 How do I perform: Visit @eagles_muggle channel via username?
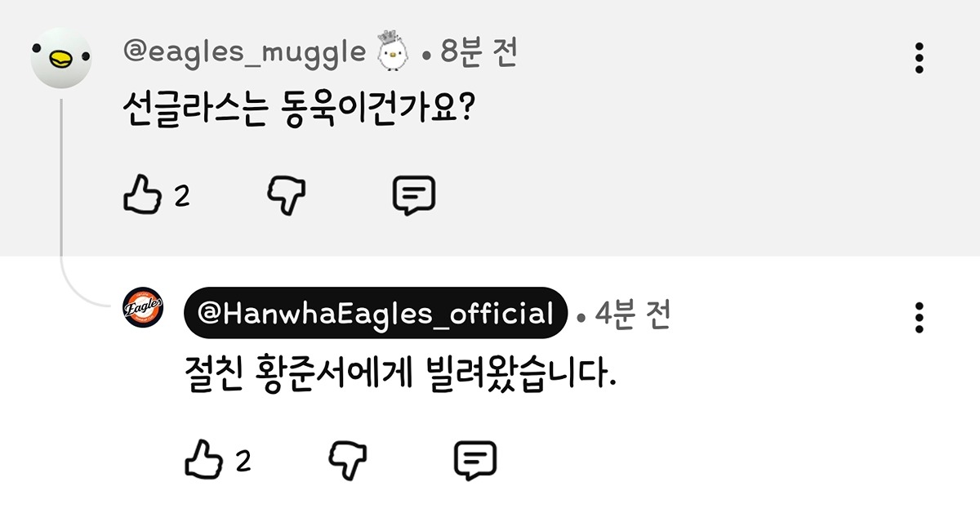click(244, 52)
